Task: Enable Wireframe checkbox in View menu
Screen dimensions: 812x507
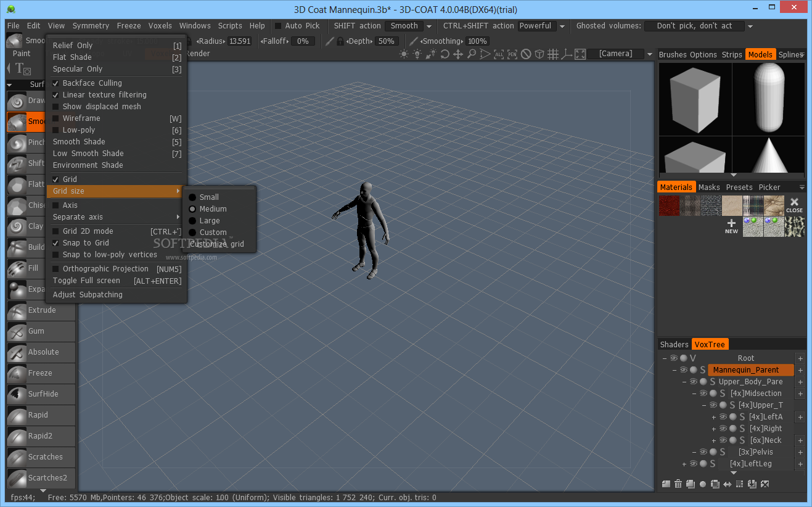Action: click(x=56, y=118)
